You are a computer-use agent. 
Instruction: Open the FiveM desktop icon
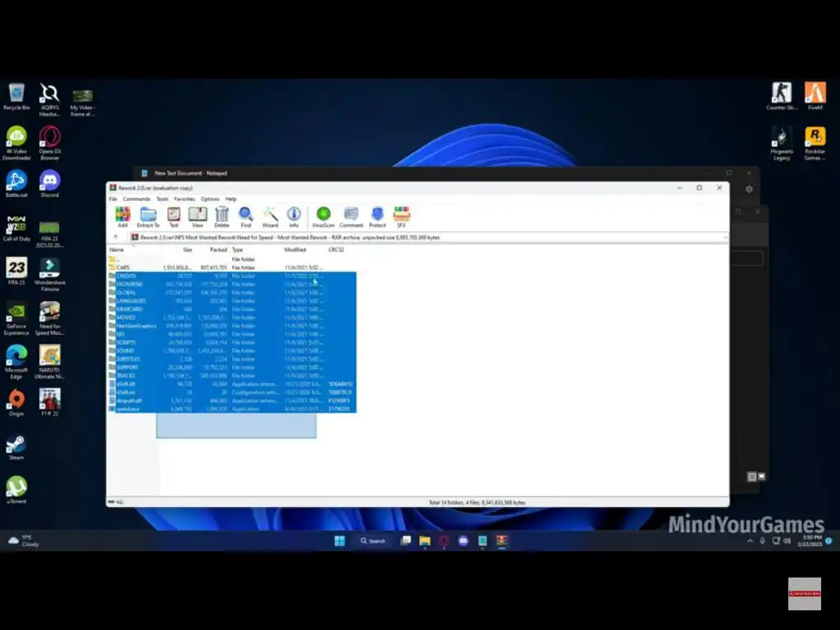[815, 97]
